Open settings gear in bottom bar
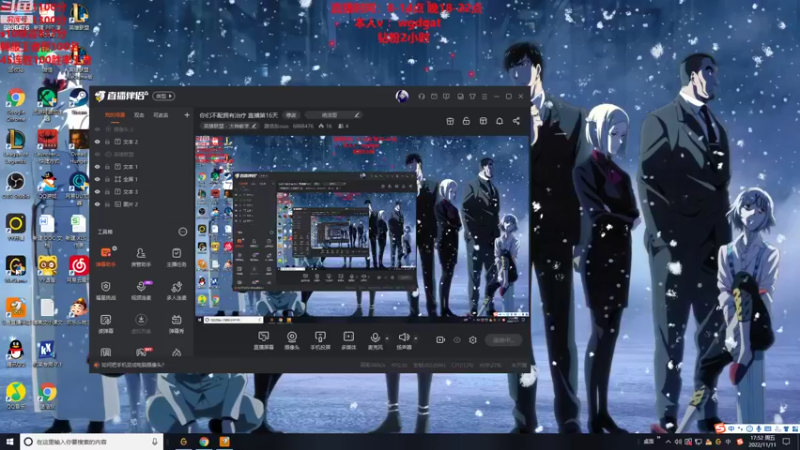 472,340
